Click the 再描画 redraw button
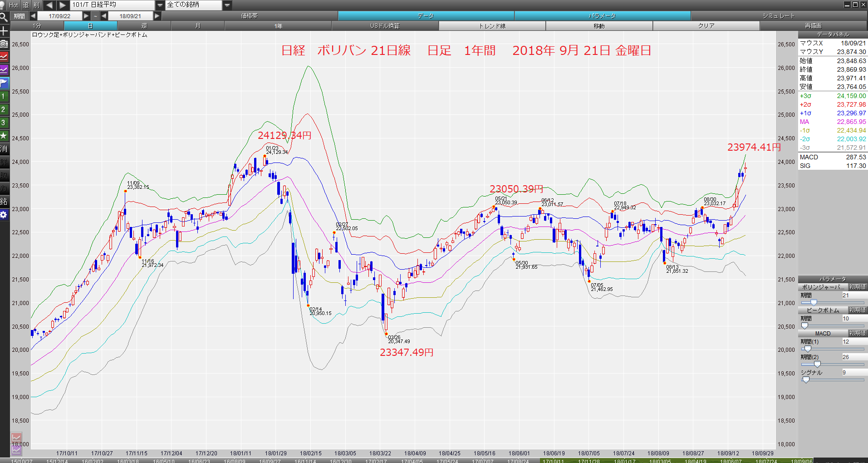The height and width of the screenshot is (463, 868). point(814,26)
